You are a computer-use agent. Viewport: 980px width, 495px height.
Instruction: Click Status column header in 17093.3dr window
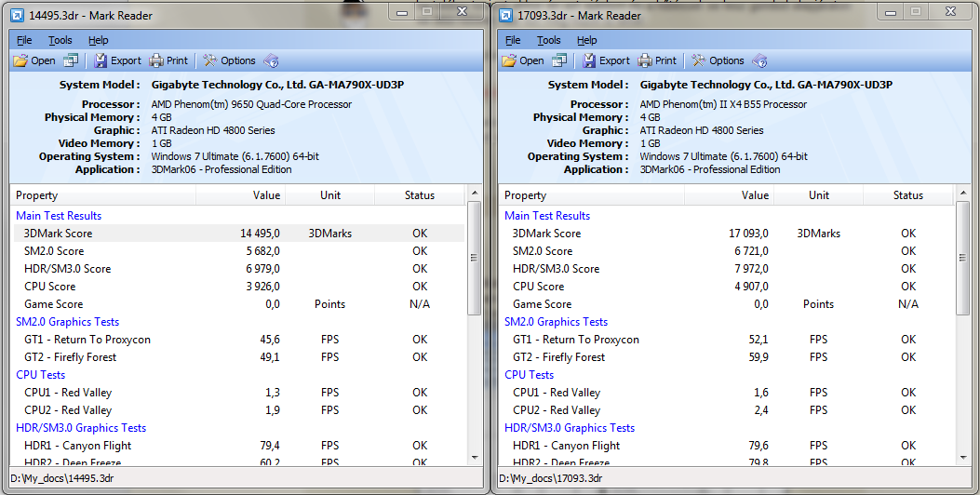(x=908, y=195)
